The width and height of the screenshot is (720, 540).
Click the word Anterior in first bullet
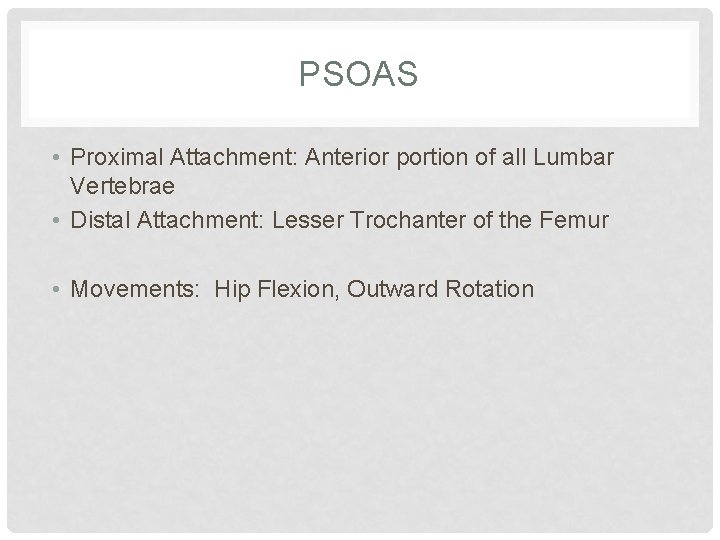coord(347,157)
